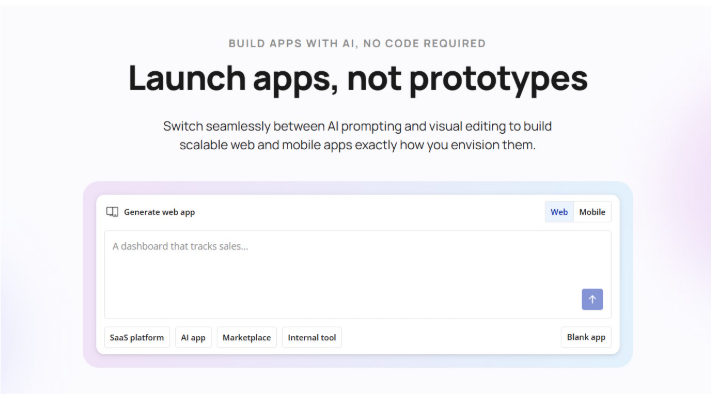Pick the AI app suggestion chip

tap(193, 338)
